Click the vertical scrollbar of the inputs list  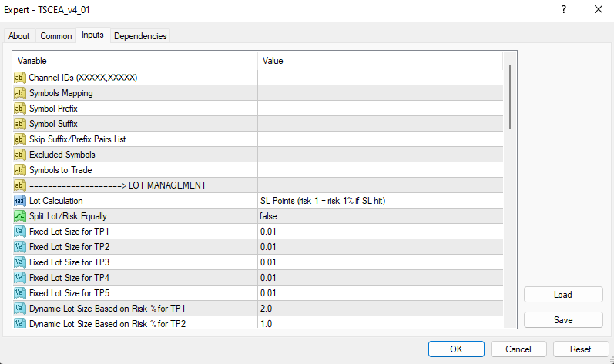tap(510, 96)
